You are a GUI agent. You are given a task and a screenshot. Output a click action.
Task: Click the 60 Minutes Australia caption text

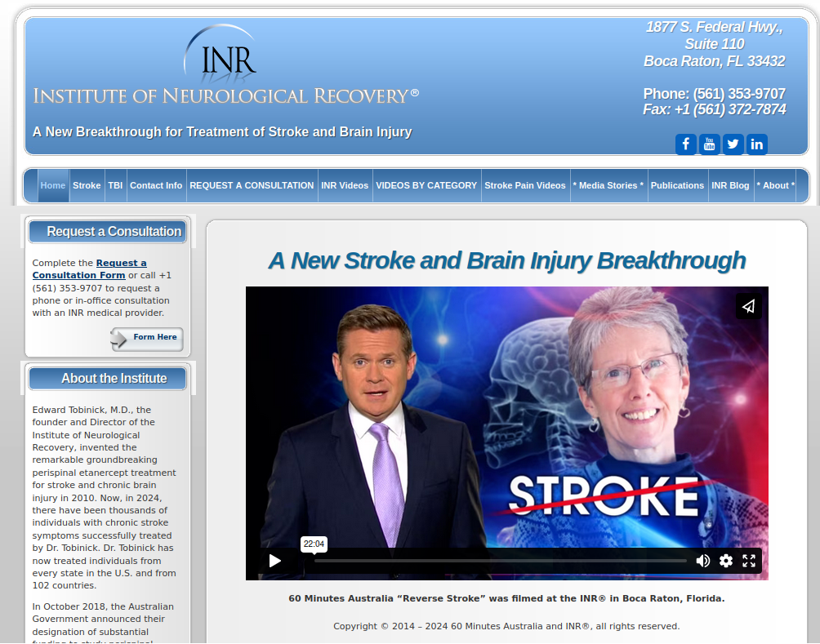coord(506,598)
